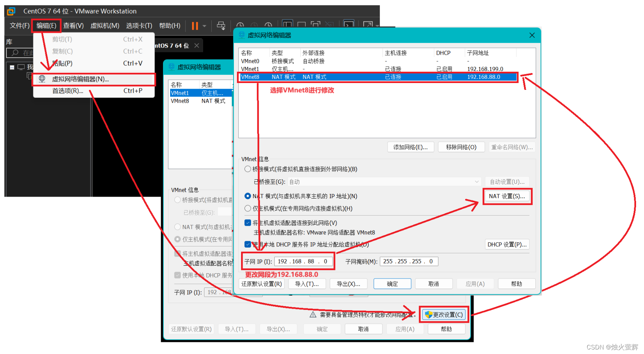This screenshot has height=354, width=644.
Task: Click Cancel in the rear network editor
Action: point(363,329)
